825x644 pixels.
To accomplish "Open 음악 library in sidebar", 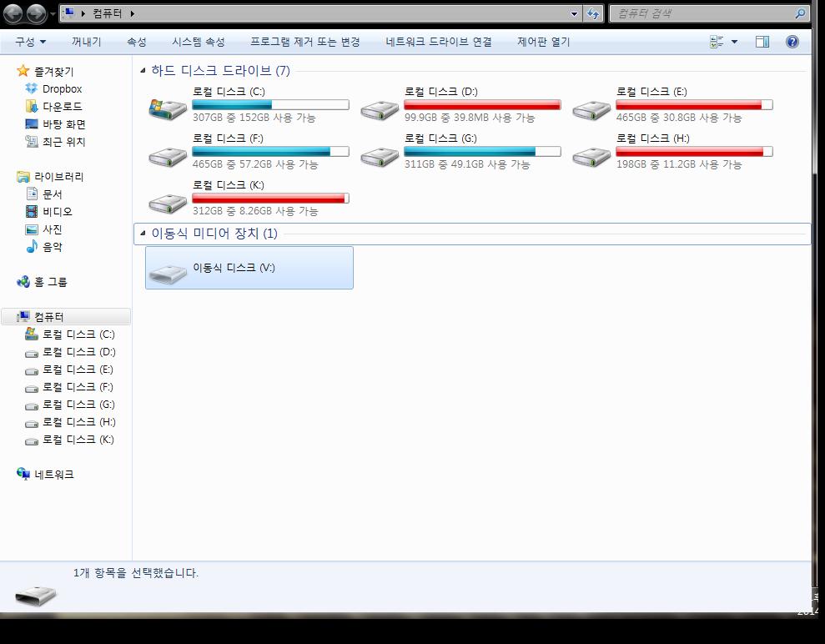I will 52,247.
